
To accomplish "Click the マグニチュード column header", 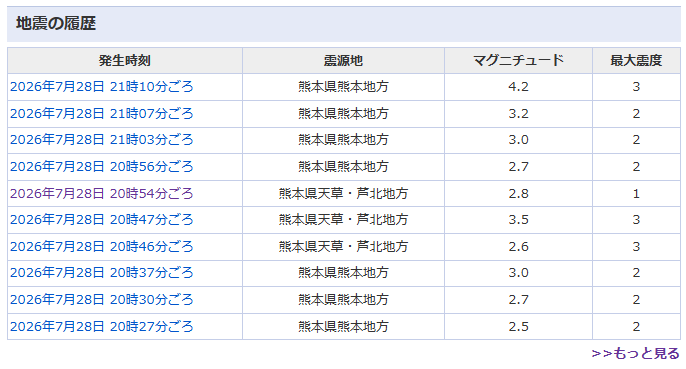I will tap(518, 60).
